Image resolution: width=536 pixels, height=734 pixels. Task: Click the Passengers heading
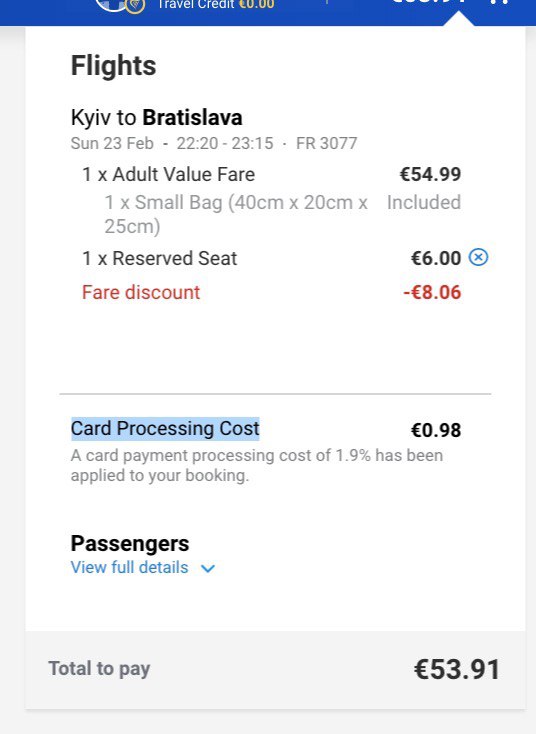(x=130, y=543)
